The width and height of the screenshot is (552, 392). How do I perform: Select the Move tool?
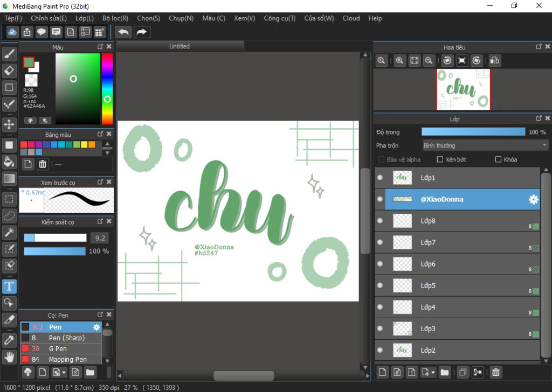pyautogui.click(x=9, y=124)
